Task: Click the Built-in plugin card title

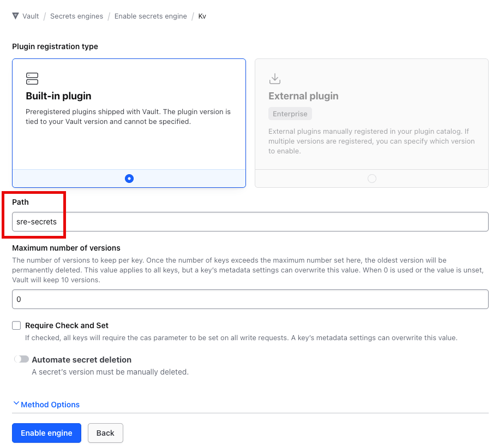Action: 58,96
